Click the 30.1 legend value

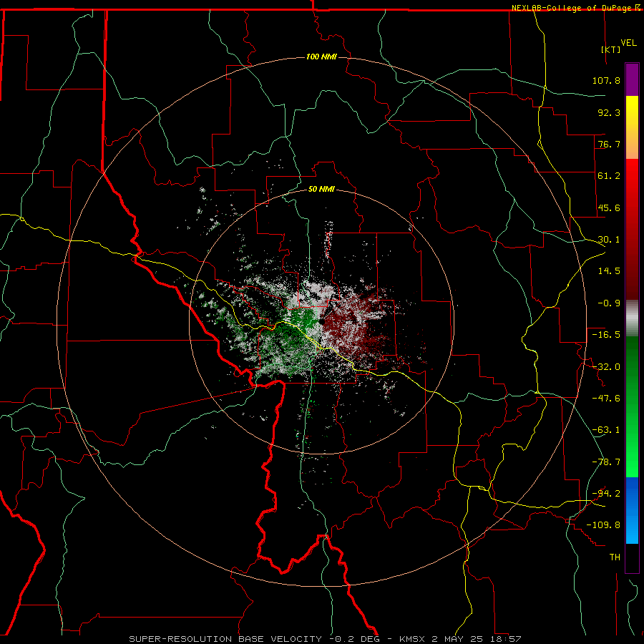pyautogui.click(x=609, y=240)
